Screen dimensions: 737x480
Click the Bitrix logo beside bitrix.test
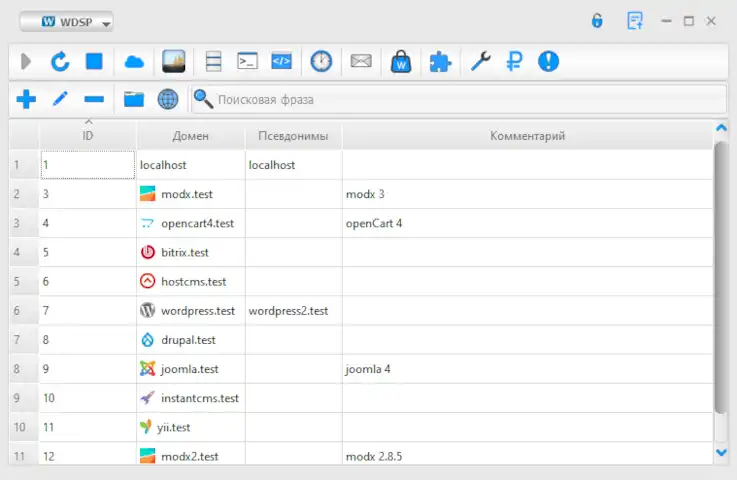pos(148,252)
